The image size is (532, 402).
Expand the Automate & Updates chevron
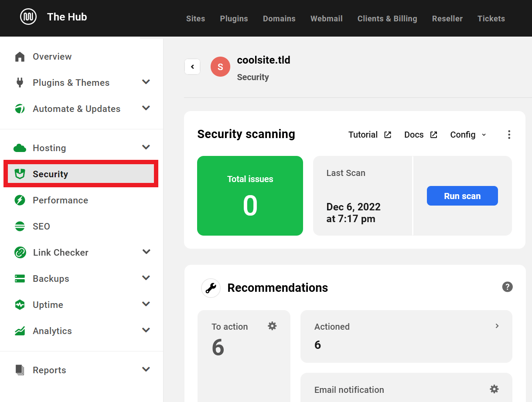pyautogui.click(x=146, y=108)
